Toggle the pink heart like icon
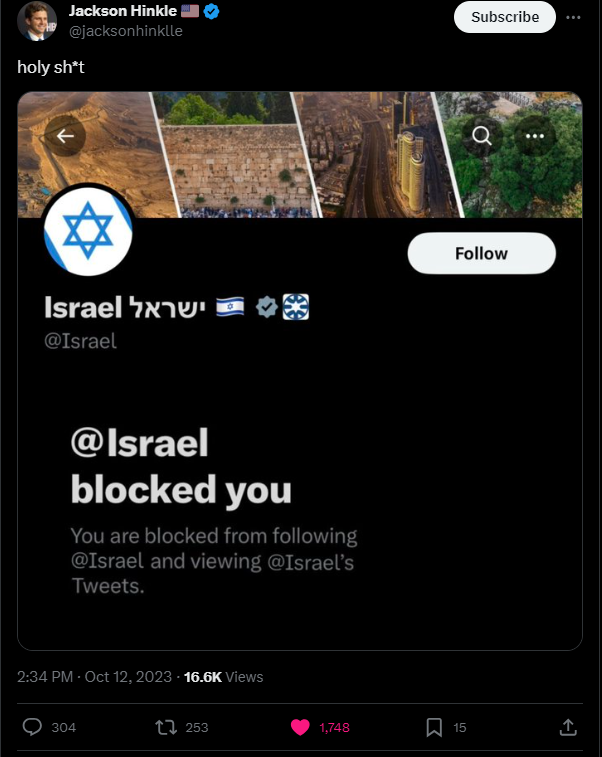The width and height of the screenshot is (602, 757). pos(300,727)
